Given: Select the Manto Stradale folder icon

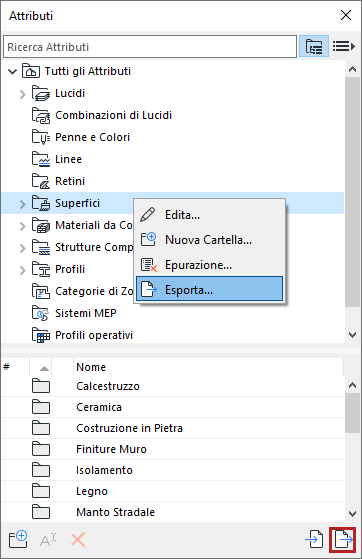Looking at the screenshot, I should coord(41,512).
